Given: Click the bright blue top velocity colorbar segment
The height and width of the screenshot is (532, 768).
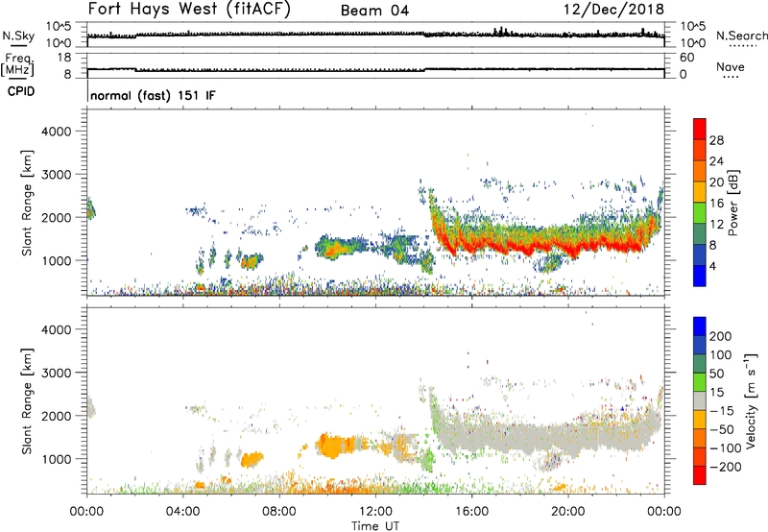Looking at the screenshot, I should point(700,326).
